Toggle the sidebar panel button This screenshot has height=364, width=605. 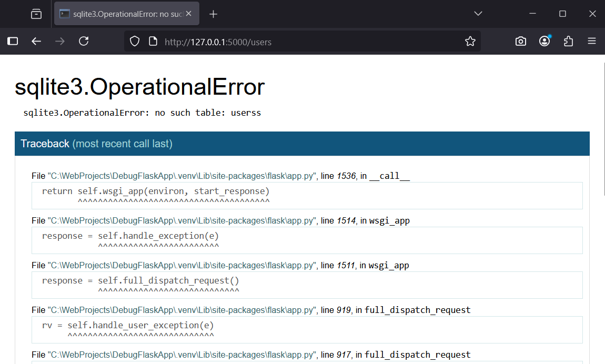click(13, 41)
